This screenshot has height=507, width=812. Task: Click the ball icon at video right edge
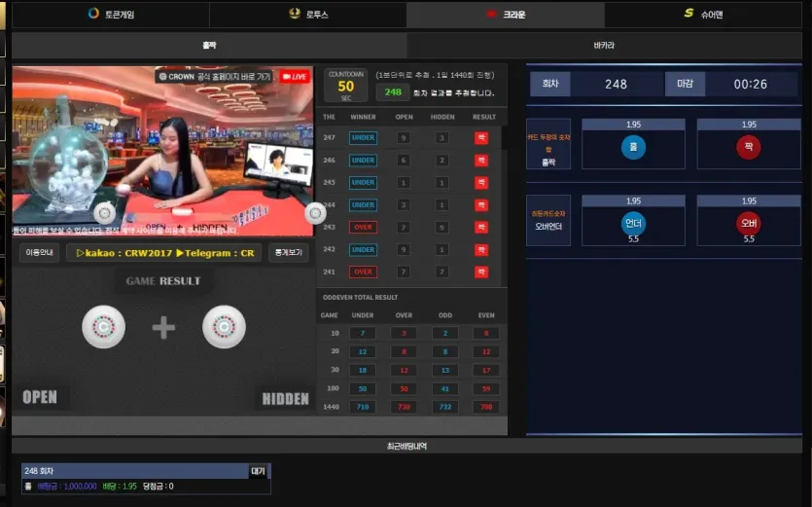pyautogui.click(x=315, y=213)
